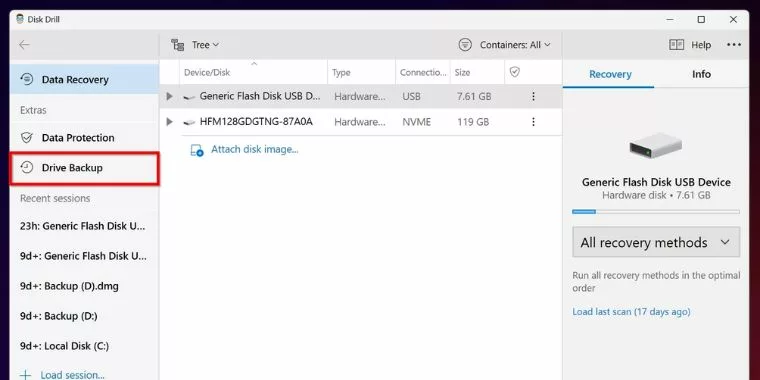Open the kebab menu for Generic Flash Disk

533,96
